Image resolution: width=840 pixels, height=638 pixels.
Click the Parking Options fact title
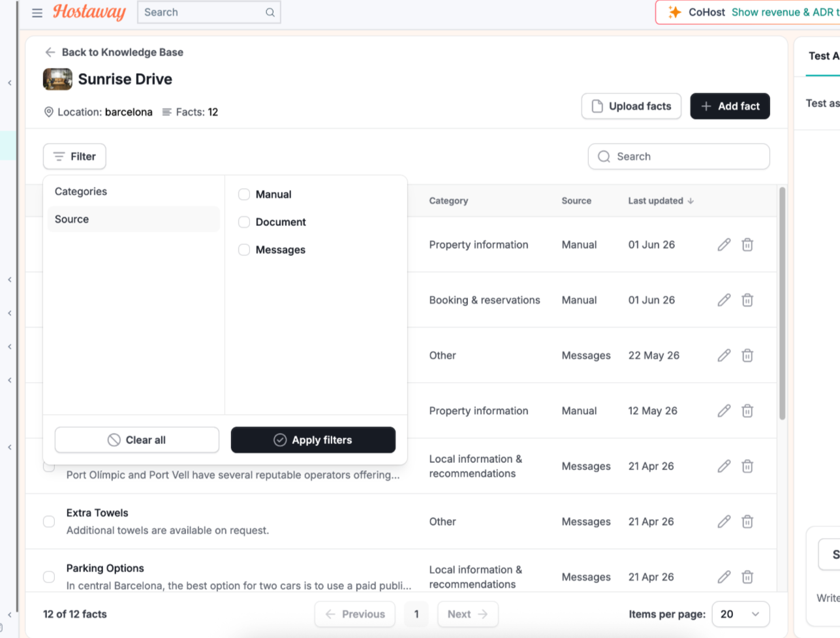[x=105, y=569]
